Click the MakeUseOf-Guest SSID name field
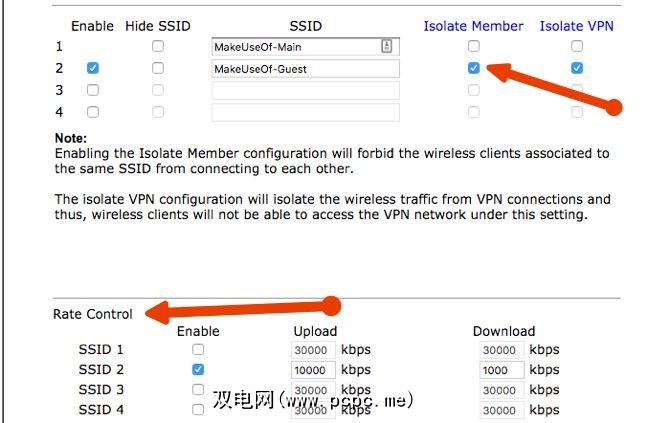This screenshot has width=670, height=423. pyautogui.click(x=305, y=69)
